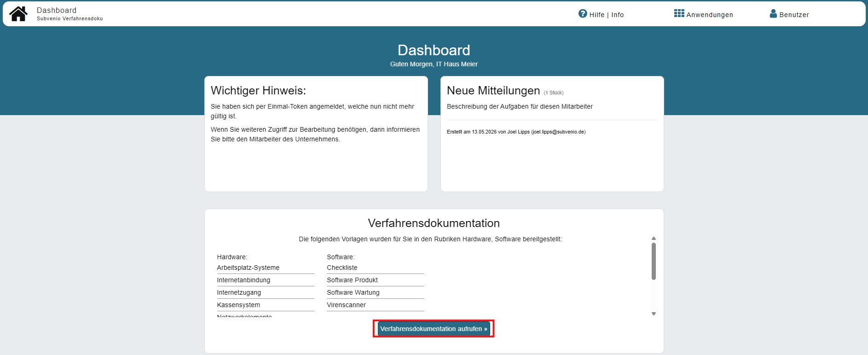Select Kassensystem in the Hardware list
Viewport: 868px width, 355px height.
pos(238,305)
